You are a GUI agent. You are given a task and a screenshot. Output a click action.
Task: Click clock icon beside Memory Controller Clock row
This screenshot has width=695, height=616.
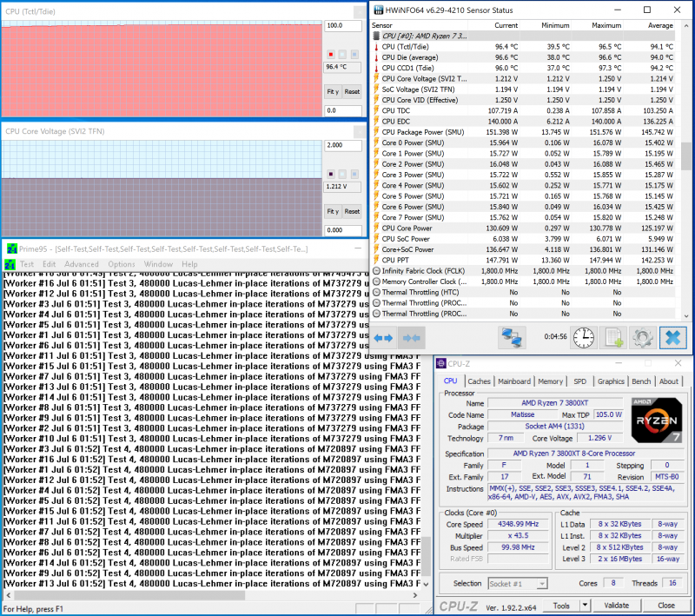click(x=376, y=282)
